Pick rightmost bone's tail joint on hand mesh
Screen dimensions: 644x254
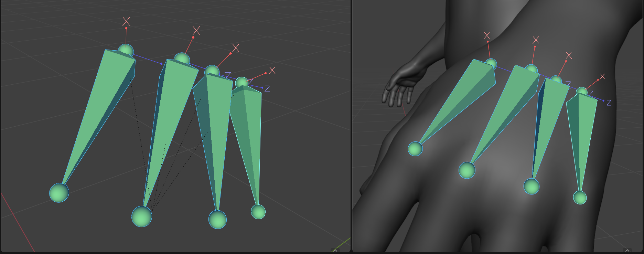580,198
